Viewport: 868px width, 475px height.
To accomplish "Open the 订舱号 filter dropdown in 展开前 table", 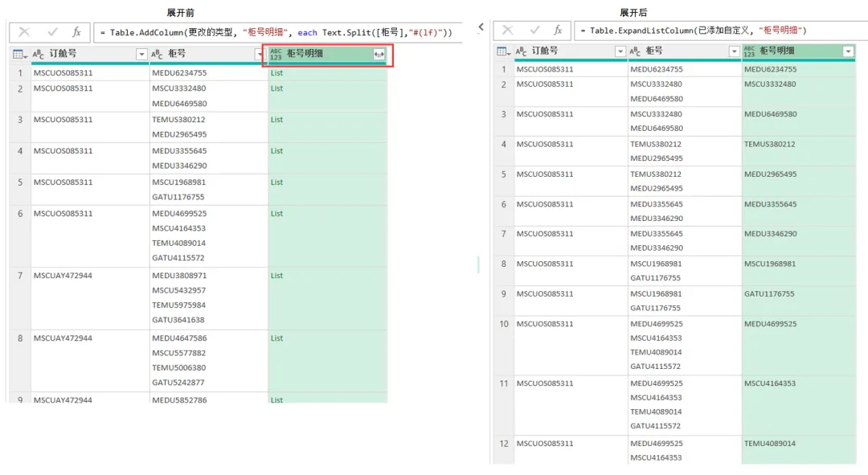I will 141,55.
